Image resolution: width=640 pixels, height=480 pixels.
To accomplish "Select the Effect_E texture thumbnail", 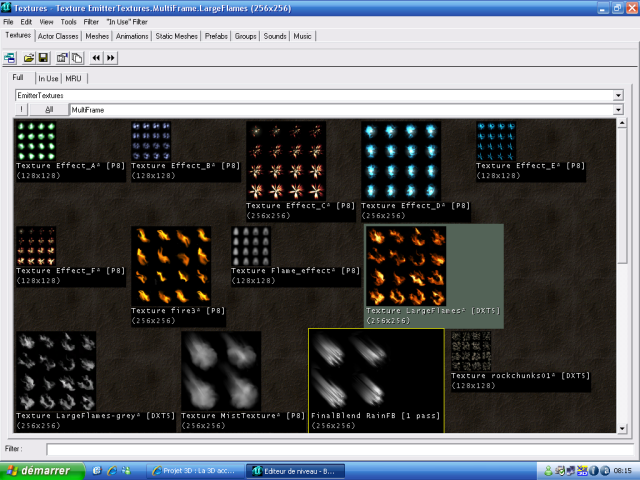I will (496, 141).
